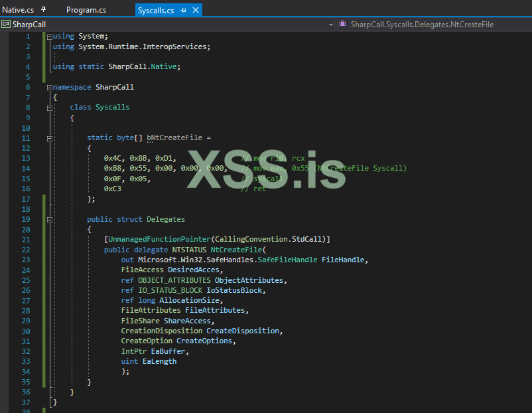This screenshot has height=413, width=532.
Task: Click the 'AllocationSize' parameter
Action: click(x=189, y=300)
